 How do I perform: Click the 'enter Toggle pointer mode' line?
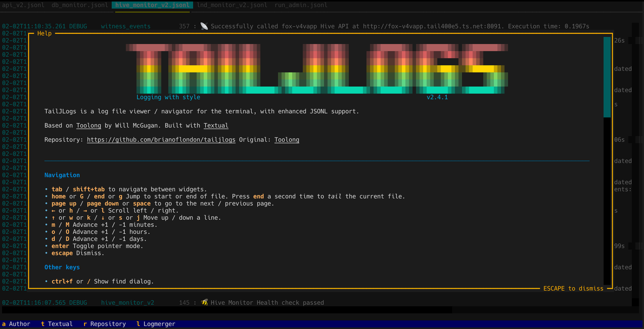pos(94,246)
